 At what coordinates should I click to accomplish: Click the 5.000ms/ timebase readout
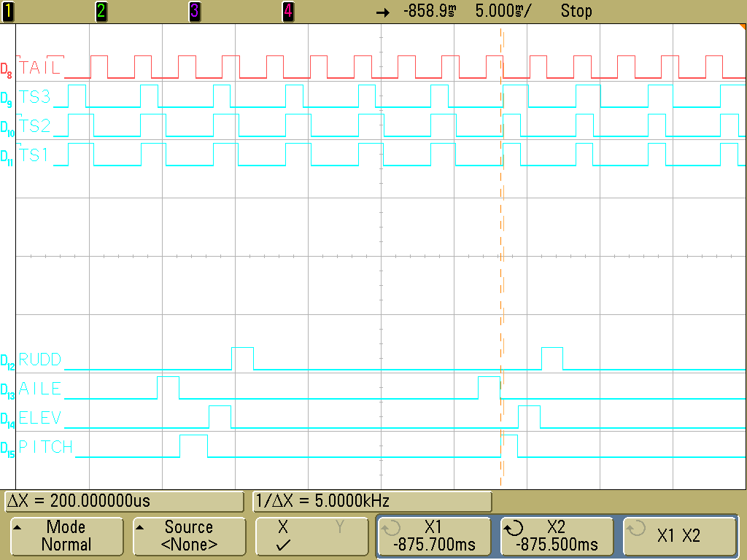pos(502,10)
